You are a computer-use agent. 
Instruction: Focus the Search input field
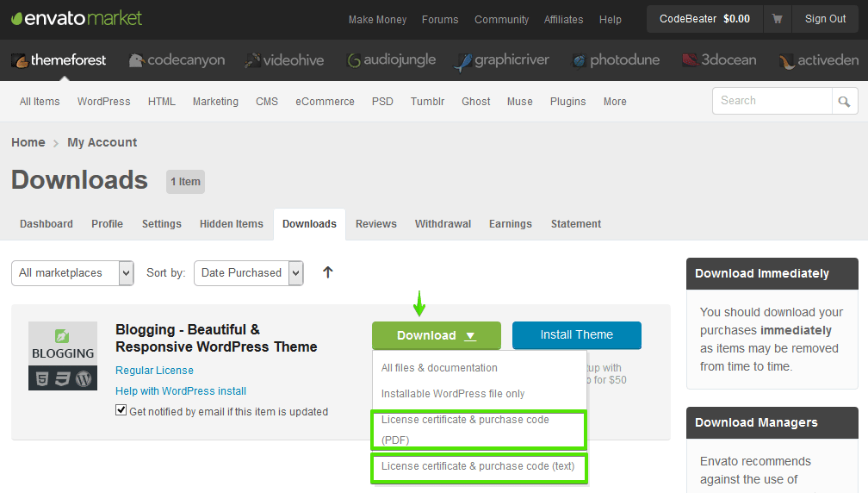tap(772, 101)
